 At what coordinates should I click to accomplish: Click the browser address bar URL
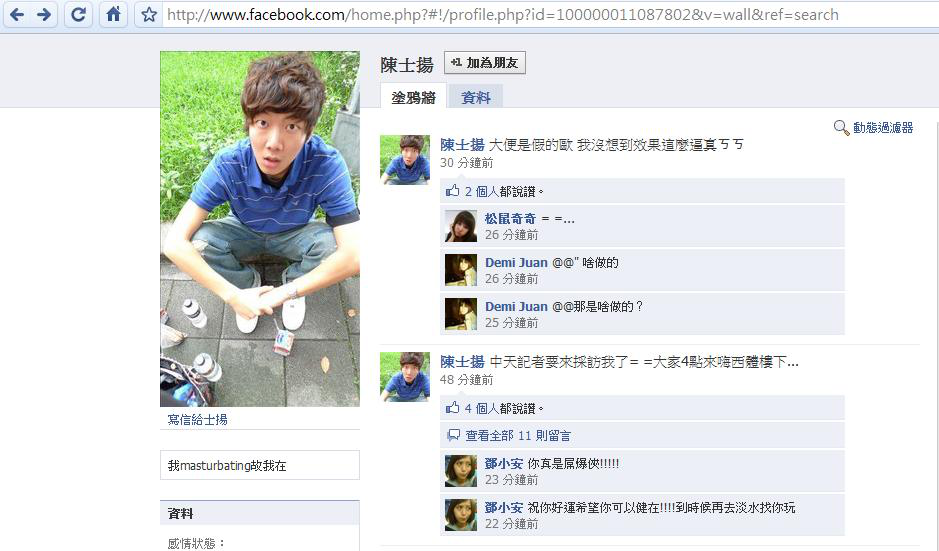click(x=503, y=14)
